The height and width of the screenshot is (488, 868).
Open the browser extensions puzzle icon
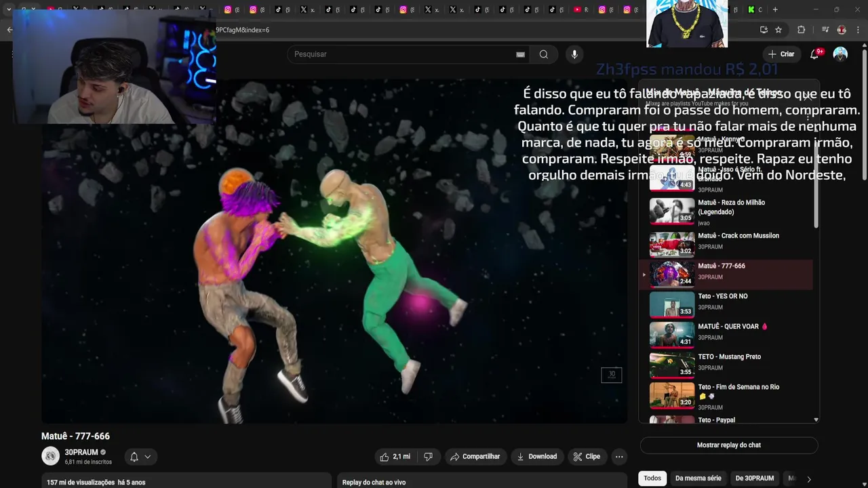coord(801,30)
